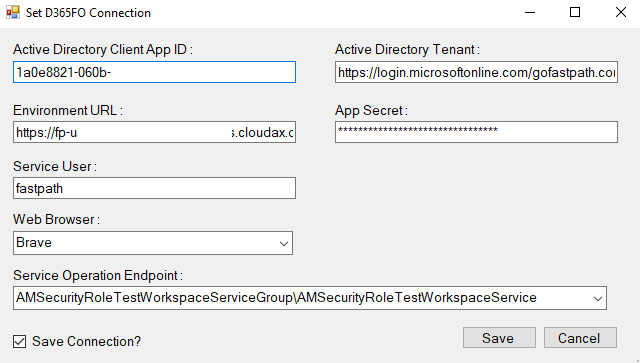Click the 'Web Browser :' label
Viewport: 640px width, 363px height.
pyautogui.click(x=56, y=220)
